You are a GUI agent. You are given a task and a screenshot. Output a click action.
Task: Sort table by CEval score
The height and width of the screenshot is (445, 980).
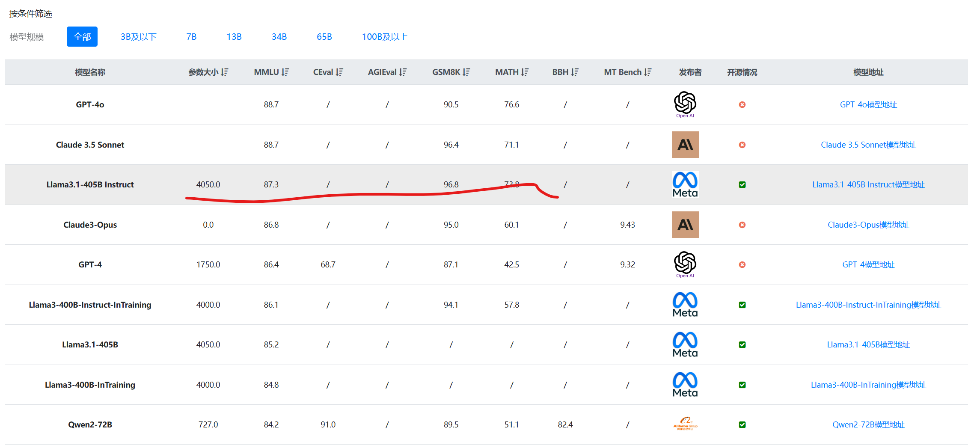pyautogui.click(x=339, y=72)
